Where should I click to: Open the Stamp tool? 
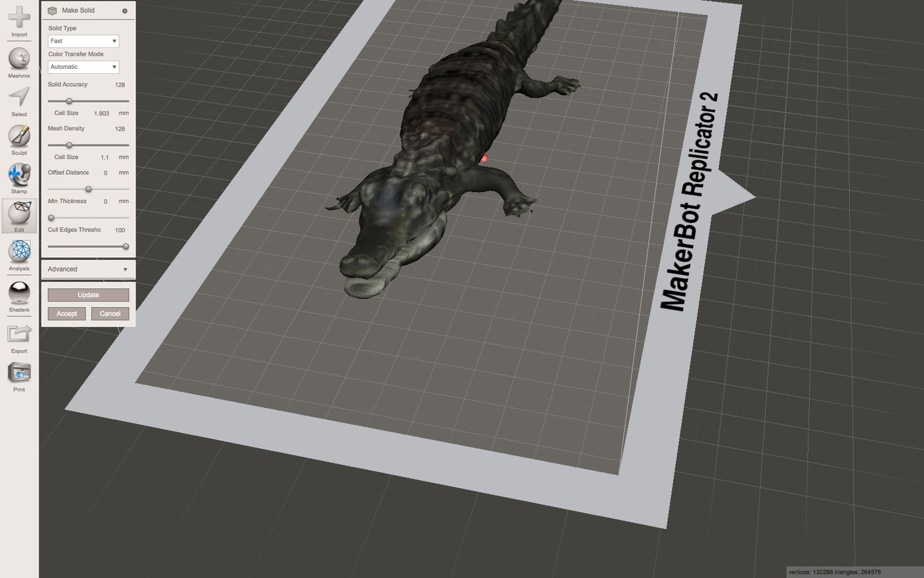click(x=19, y=179)
